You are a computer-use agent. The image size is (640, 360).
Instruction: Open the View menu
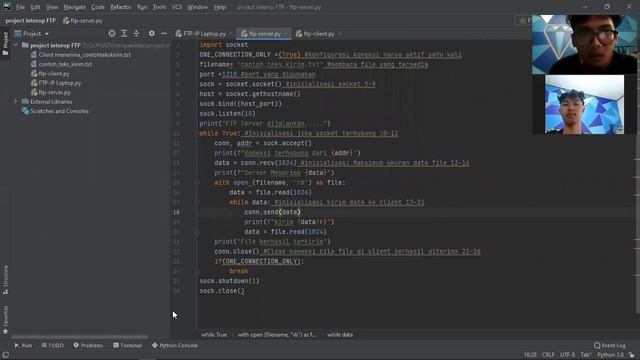coord(51,7)
